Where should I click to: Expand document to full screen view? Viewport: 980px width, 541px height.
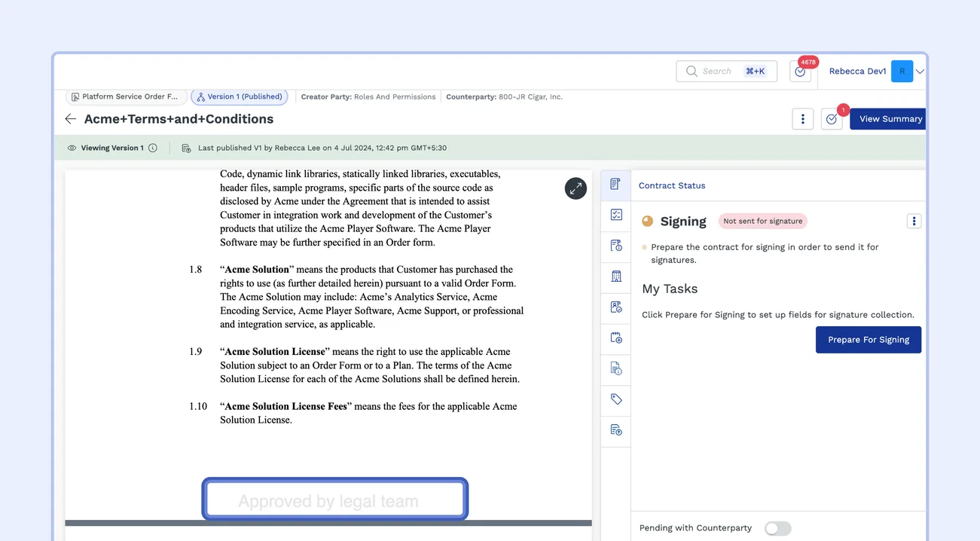[x=575, y=188]
